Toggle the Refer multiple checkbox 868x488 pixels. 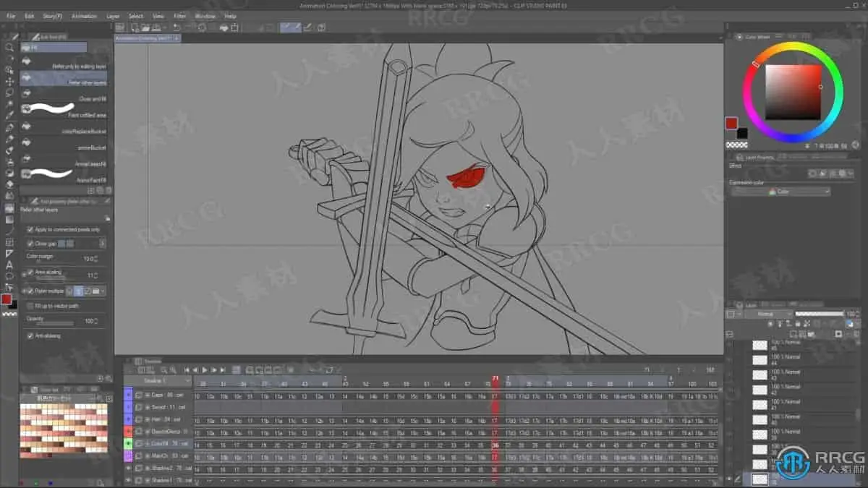coord(30,291)
